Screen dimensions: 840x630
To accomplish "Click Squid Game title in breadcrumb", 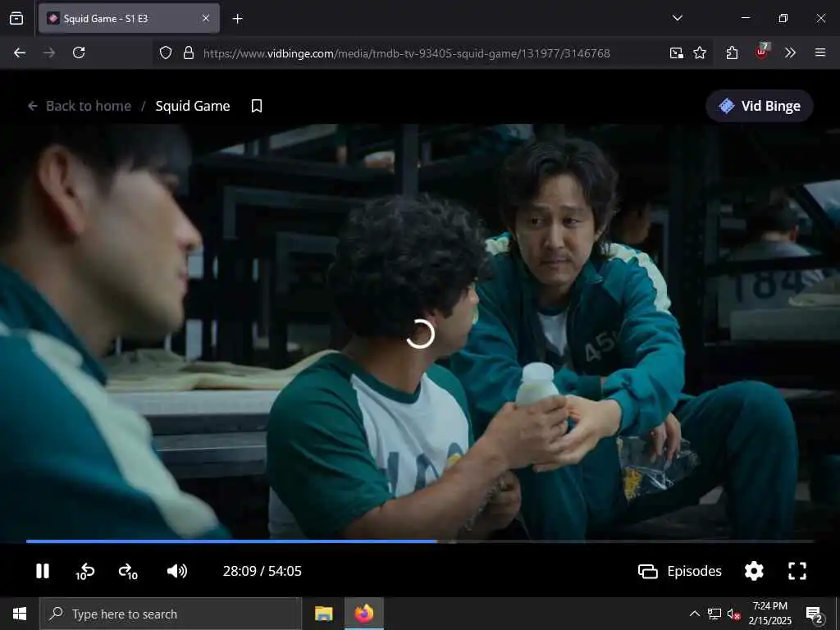I will click(x=193, y=106).
